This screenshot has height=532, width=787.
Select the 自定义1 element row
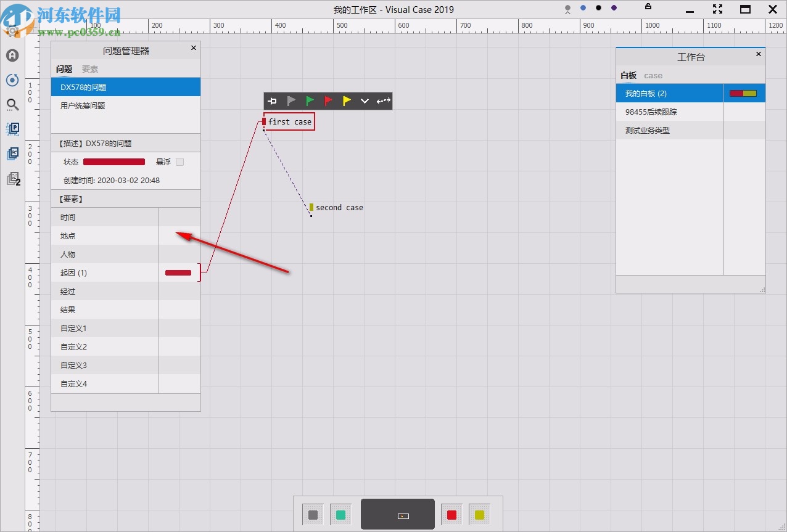pyautogui.click(x=126, y=328)
